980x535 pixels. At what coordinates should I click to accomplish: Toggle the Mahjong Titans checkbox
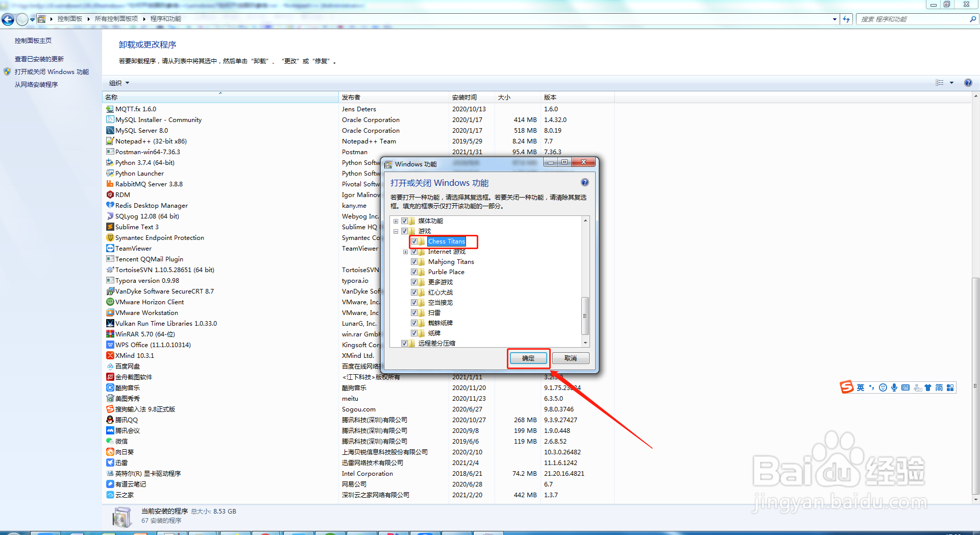pyautogui.click(x=414, y=261)
